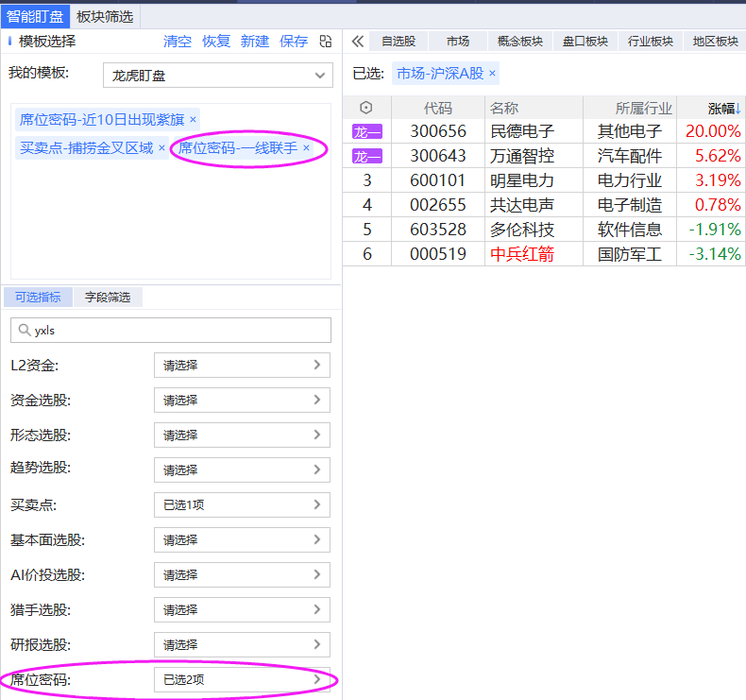Select stock name 多伦科技

pyautogui.click(x=522, y=230)
